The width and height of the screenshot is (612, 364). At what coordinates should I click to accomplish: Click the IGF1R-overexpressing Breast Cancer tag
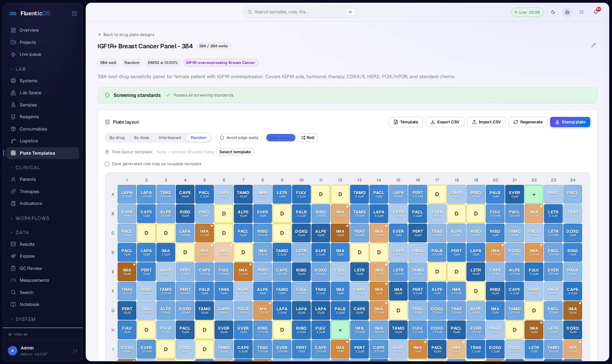(x=221, y=63)
